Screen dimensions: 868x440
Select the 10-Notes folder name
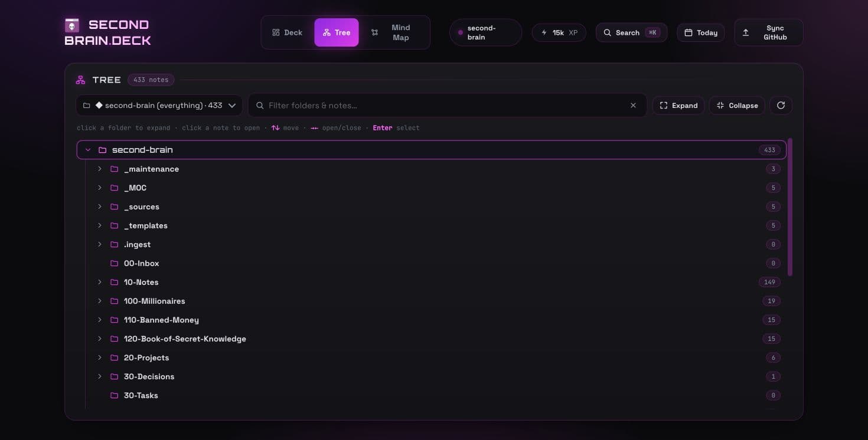(141, 282)
